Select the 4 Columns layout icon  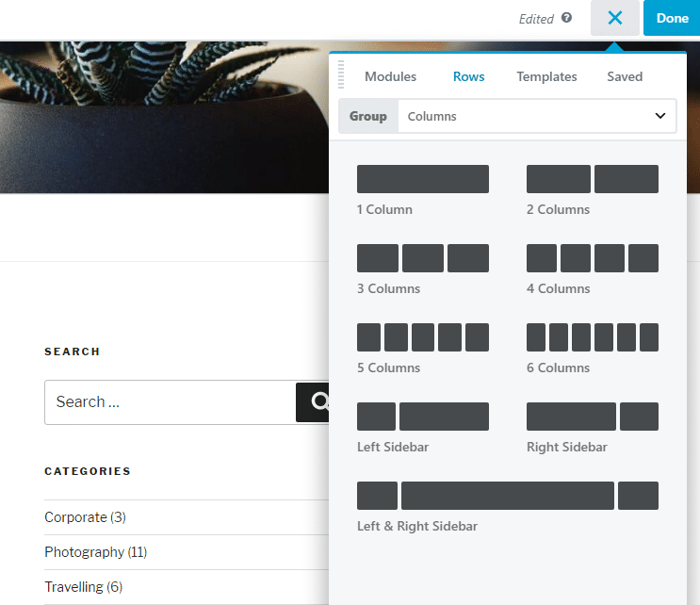[x=592, y=258]
